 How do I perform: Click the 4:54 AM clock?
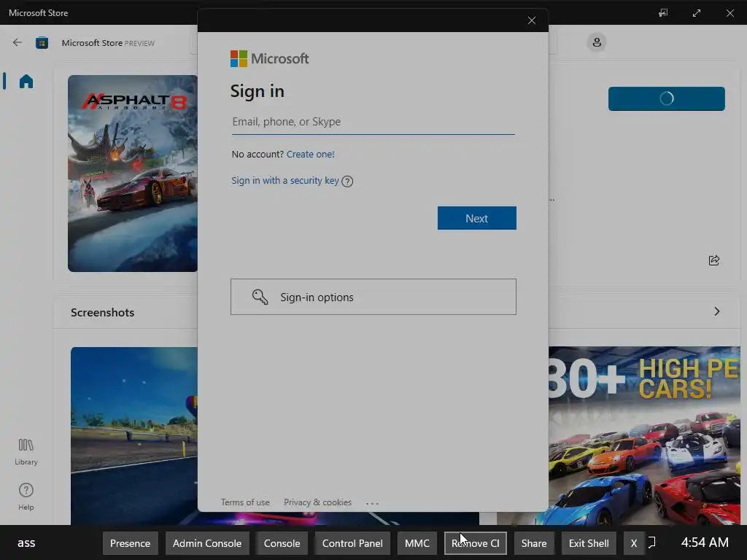pos(705,542)
